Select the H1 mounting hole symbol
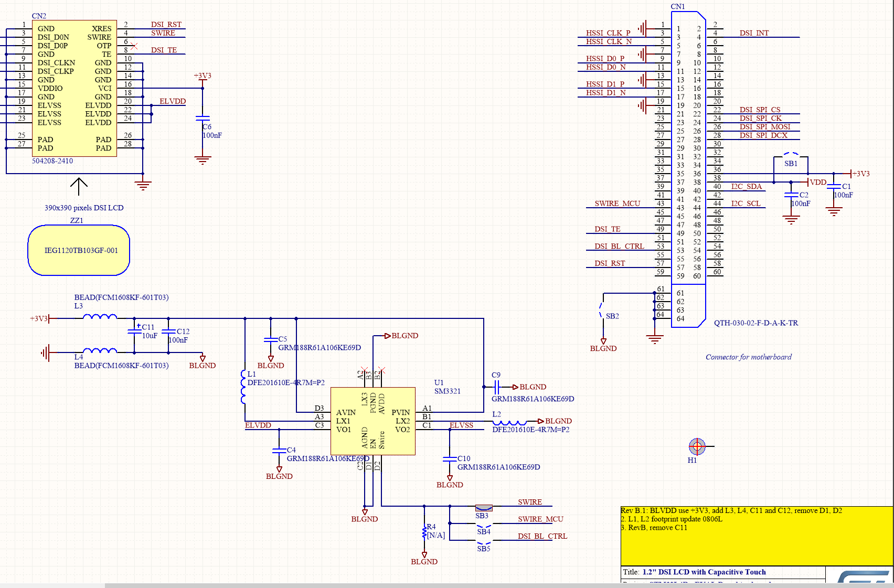The width and height of the screenshot is (894, 588). pos(697,447)
